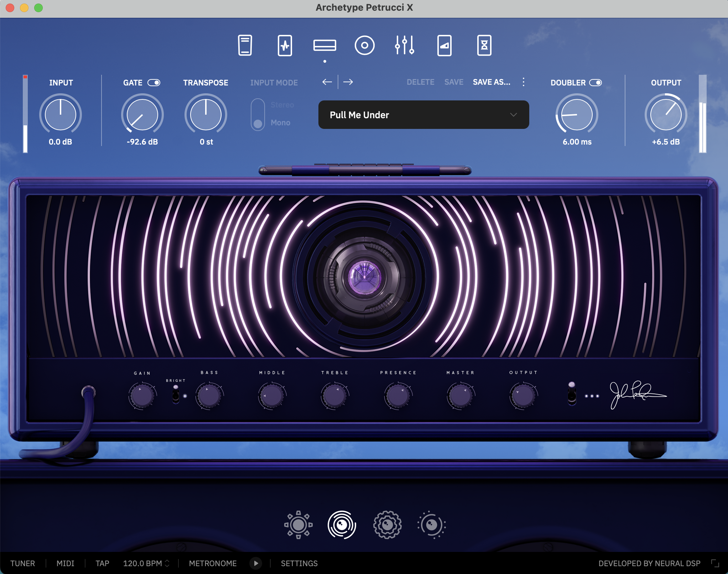Open the stompbox pedals section icon
This screenshot has width=728, height=574.
245,45
